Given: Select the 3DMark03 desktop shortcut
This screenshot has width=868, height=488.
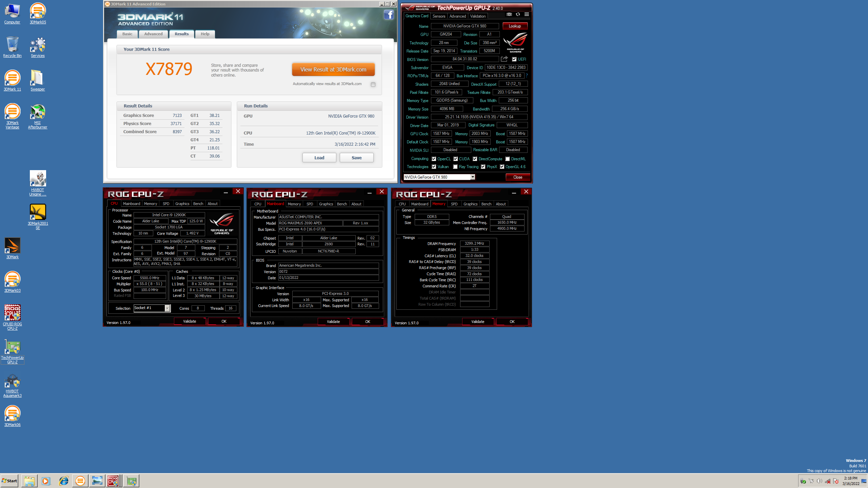Looking at the screenshot, I should pos(12,282).
